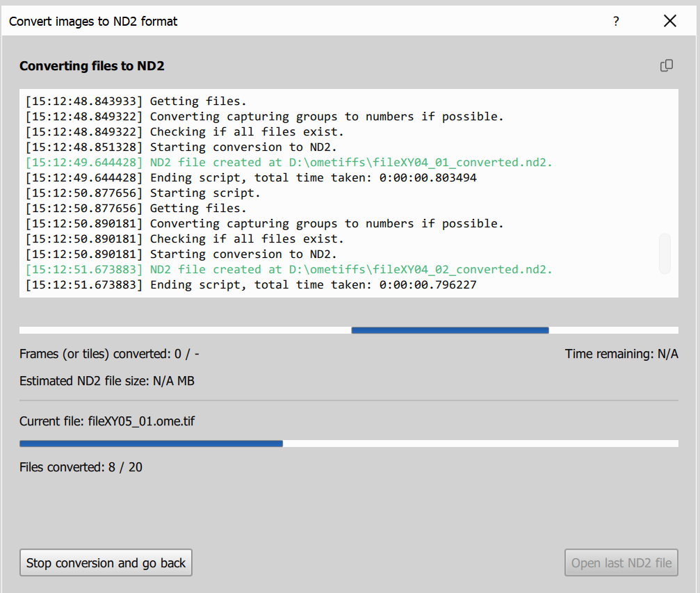This screenshot has height=593, width=700.
Task: Click the disabled Open last ND2 file button
Action: (621, 562)
